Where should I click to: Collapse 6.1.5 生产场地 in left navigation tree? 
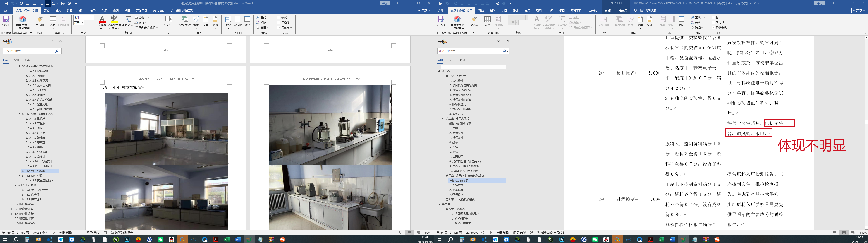tap(15, 185)
